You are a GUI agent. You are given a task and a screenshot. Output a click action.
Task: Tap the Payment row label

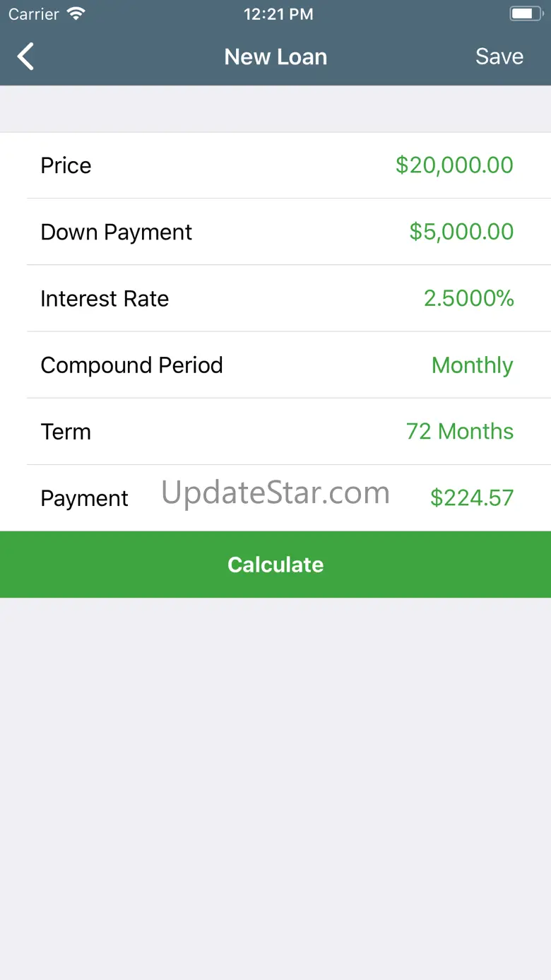pos(84,498)
